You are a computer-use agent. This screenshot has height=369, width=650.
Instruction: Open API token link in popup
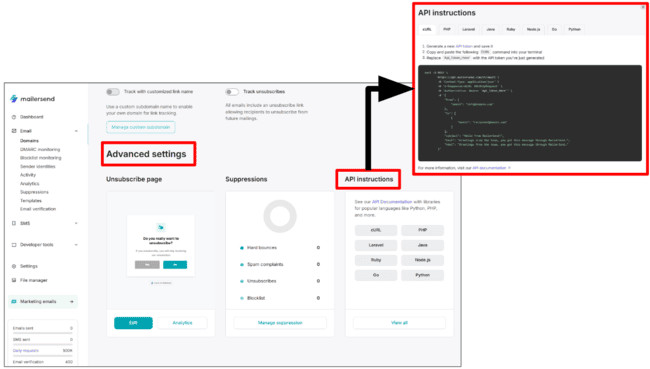tap(464, 46)
